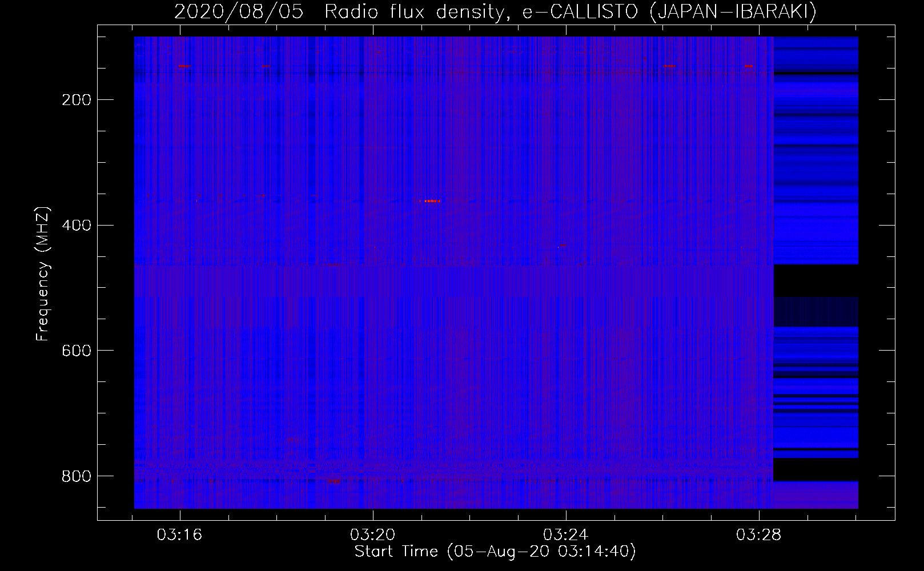This screenshot has width=924, height=571.
Task: Click the '03:20' time tick label
Action: tap(373, 535)
